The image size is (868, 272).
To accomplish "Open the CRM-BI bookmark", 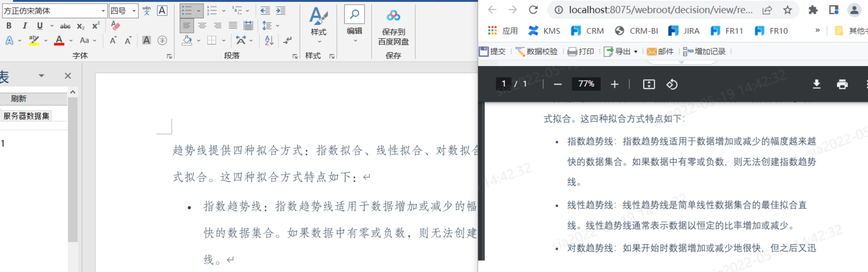I will 636,31.
